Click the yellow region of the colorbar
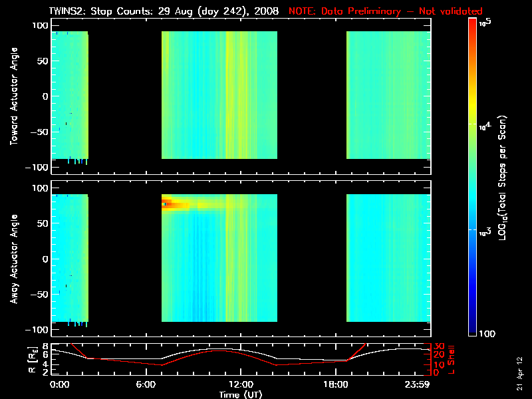 click(473, 105)
